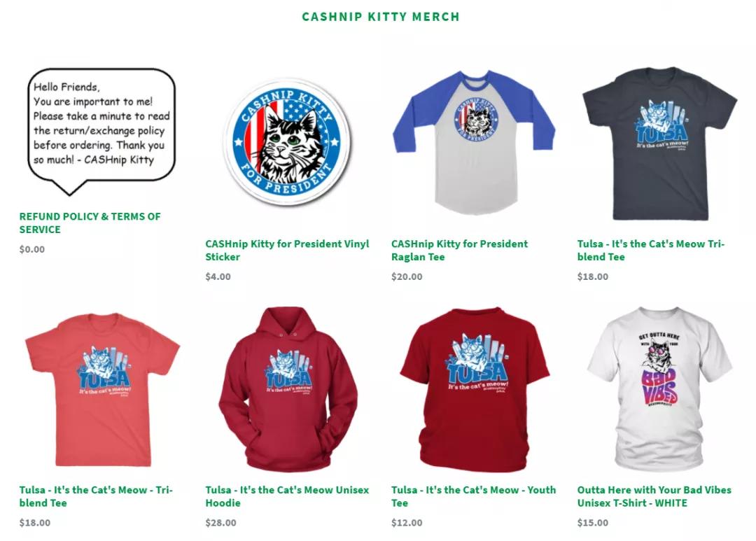Viewport: 756px width, 541px height.
Task: Click CASHnip Kitty for President Raglan Tee title
Action: click(x=459, y=251)
